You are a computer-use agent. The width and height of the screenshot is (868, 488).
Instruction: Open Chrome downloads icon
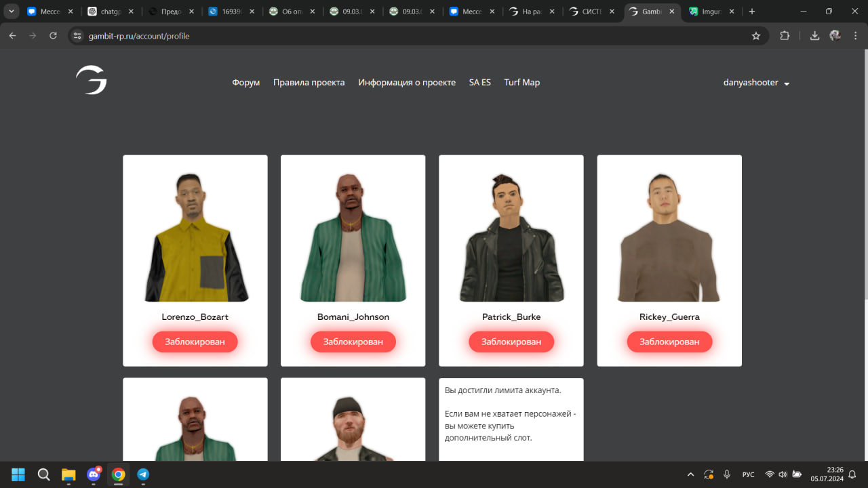point(814,36)
